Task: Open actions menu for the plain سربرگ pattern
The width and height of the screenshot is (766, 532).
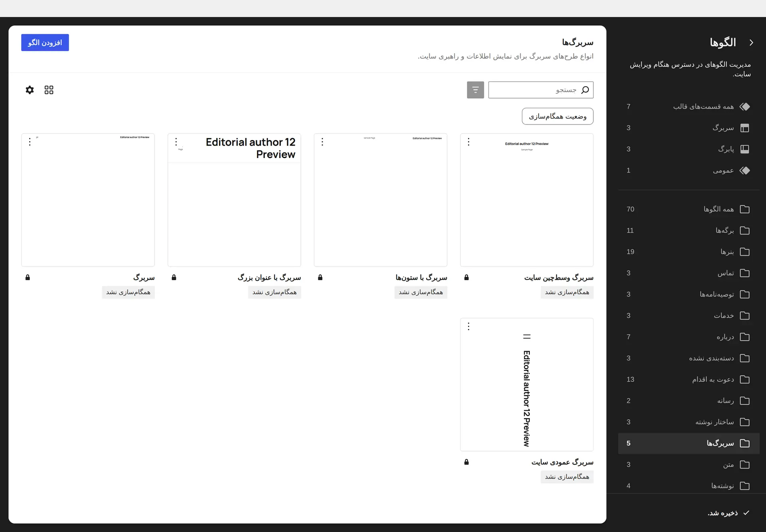Action: coord(30,142)
